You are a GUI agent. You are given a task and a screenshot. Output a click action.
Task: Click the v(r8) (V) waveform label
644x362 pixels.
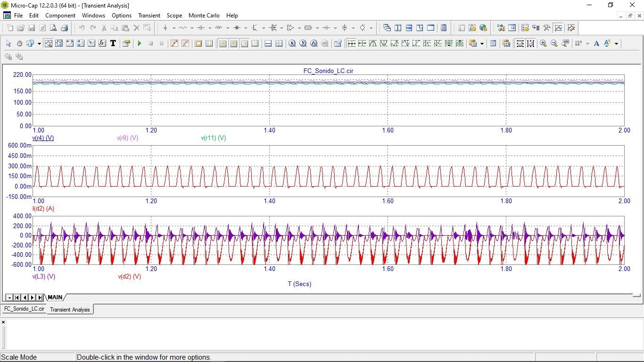click(x=127, y=138)
